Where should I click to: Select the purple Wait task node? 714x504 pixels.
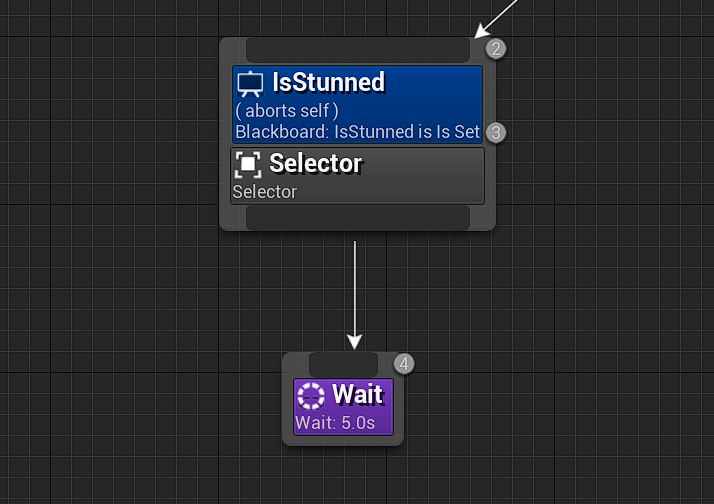pyautogui.click(x=343, y=407)
